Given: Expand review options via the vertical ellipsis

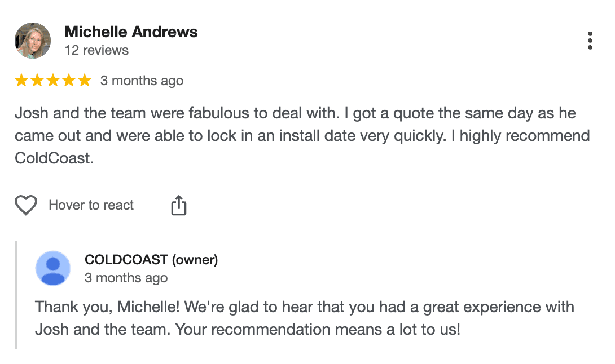Looking at the screenshot, I should pos(591,40).
